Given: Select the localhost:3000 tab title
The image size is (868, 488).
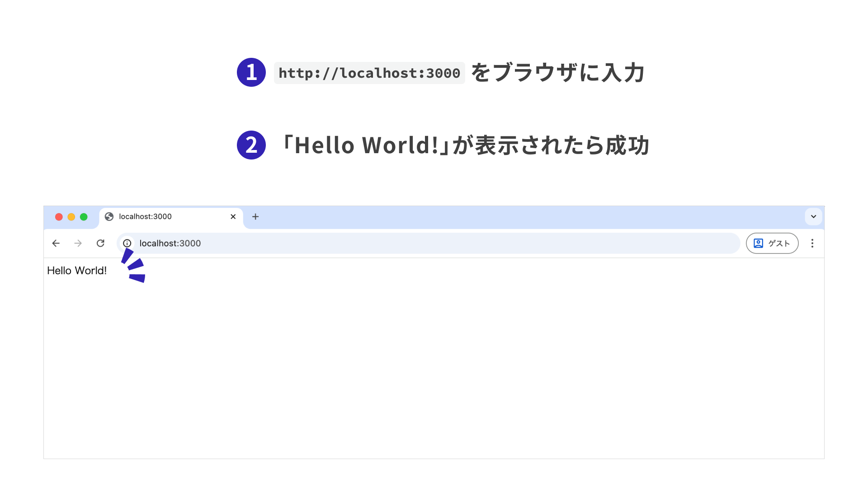Looking at the screenshot, I should coord(145,217).
